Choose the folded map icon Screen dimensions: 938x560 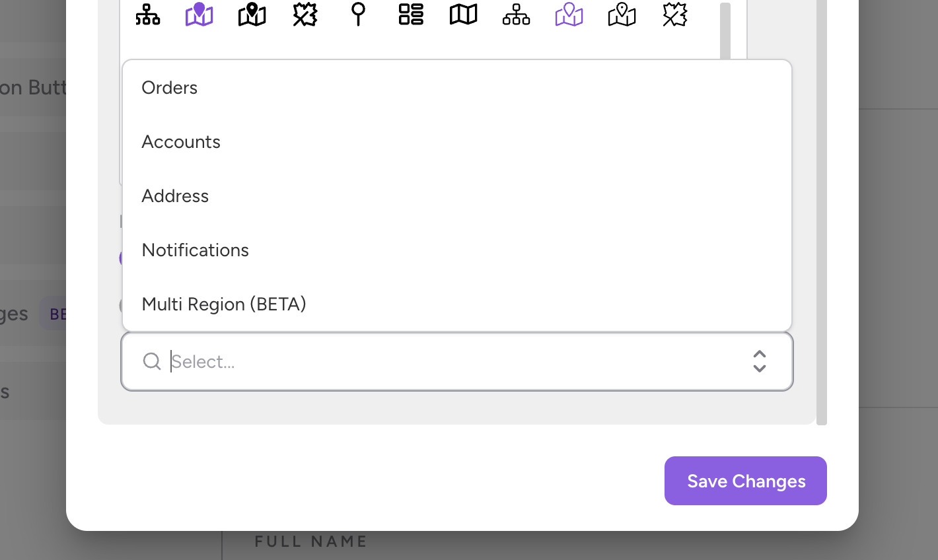[464, 15]
